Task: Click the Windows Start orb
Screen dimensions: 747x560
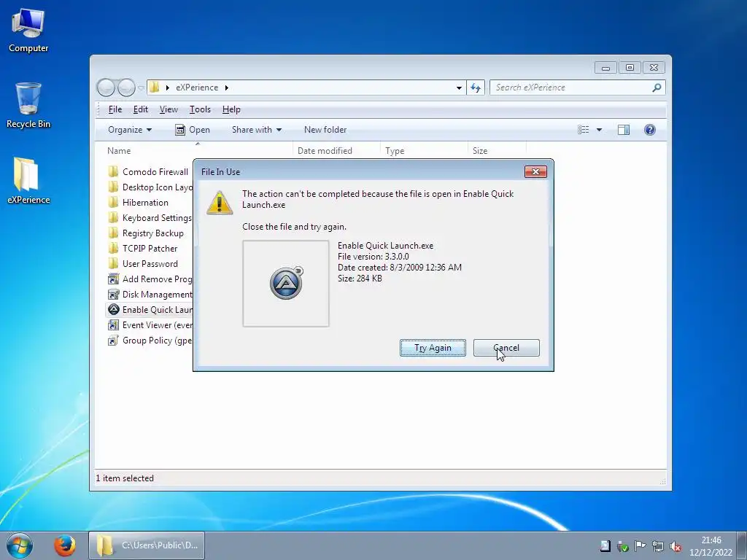Action: tap(20, 545)
